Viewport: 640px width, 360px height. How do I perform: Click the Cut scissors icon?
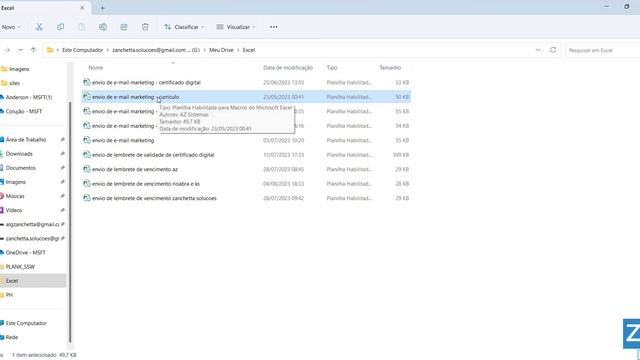click(39, 27)
